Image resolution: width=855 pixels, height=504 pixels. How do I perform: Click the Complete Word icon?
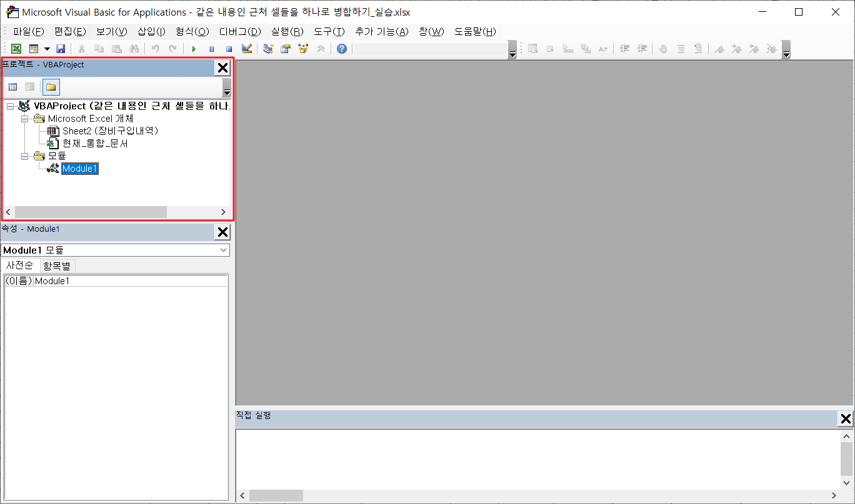tap(603, 49)
